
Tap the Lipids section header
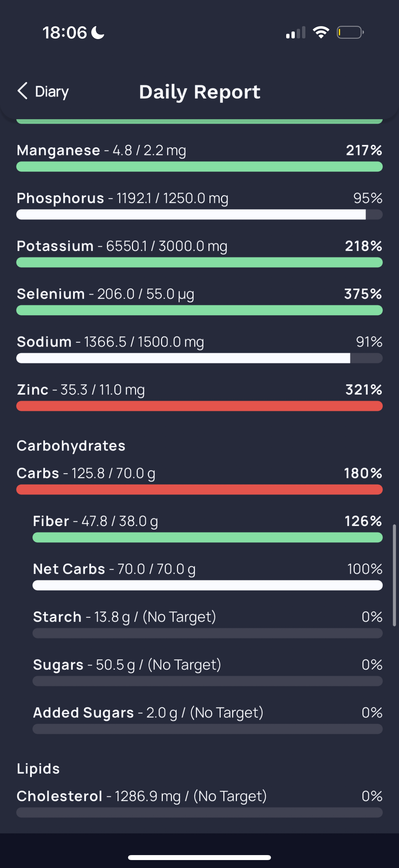38,769
